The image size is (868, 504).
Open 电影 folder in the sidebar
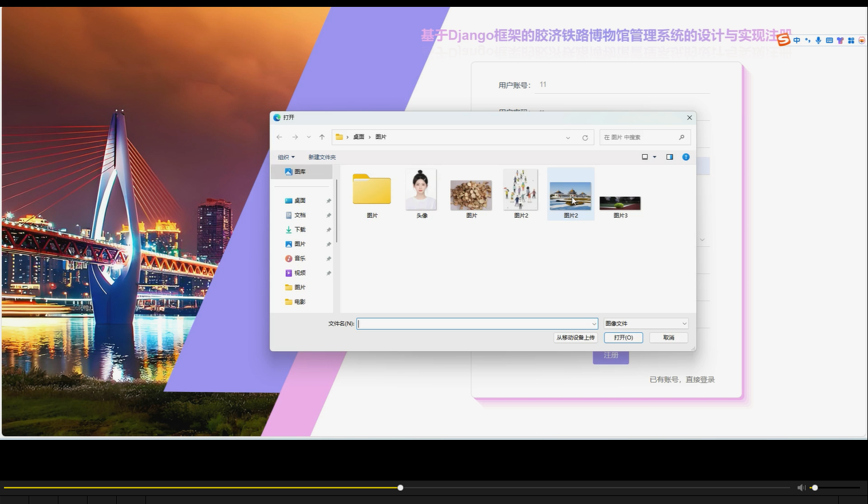click(x=300, y=302)
